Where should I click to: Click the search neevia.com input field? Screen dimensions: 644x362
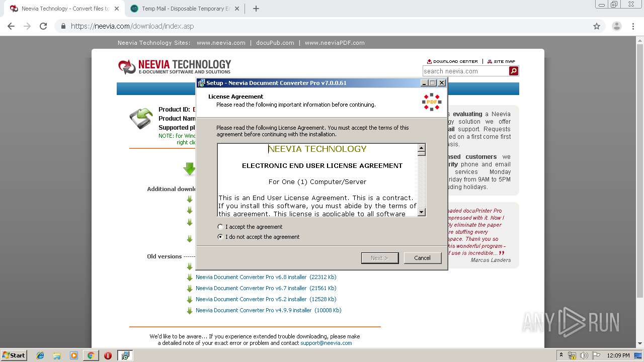point(465,71)
